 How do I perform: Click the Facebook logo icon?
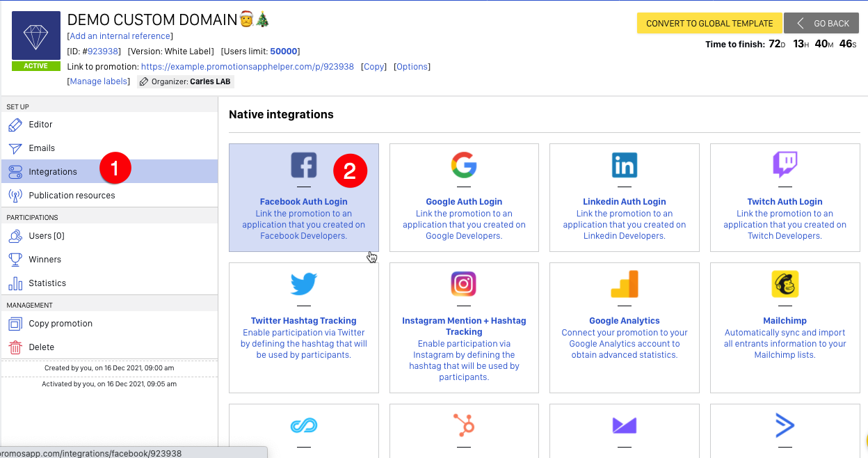point(304,165)
